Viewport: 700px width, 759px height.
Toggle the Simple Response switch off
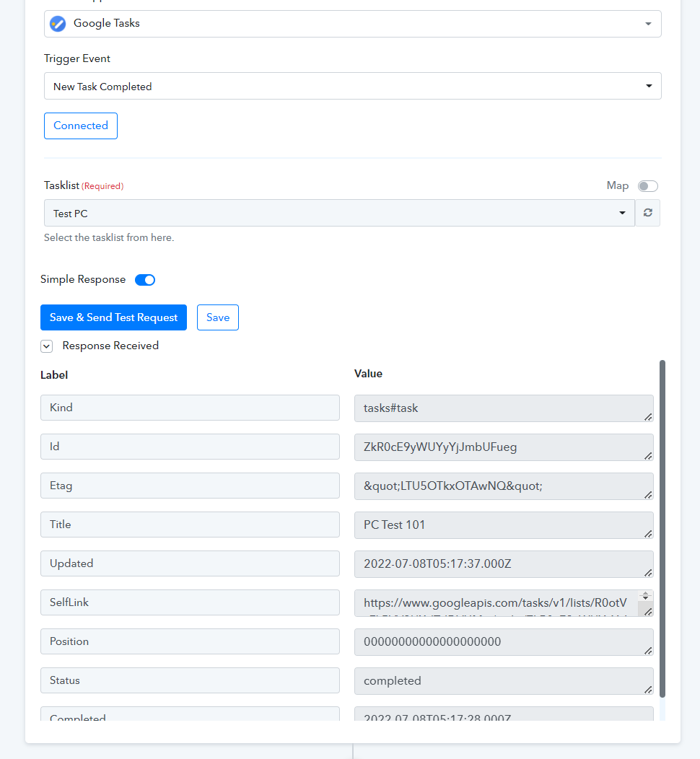(145, 280)
